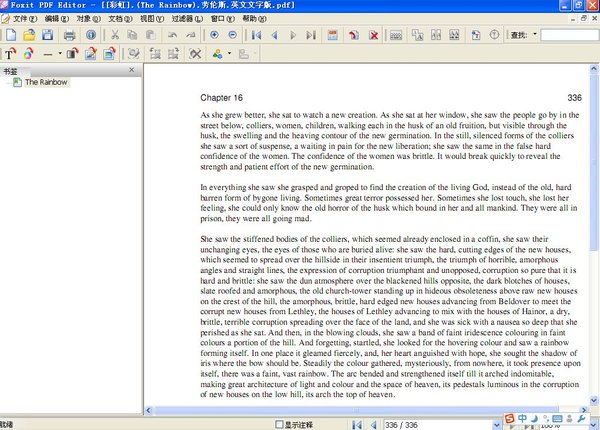Select the color wheel graphics tool
The height and width of the screenshot is (430, 600).
(x=28, y=54)
